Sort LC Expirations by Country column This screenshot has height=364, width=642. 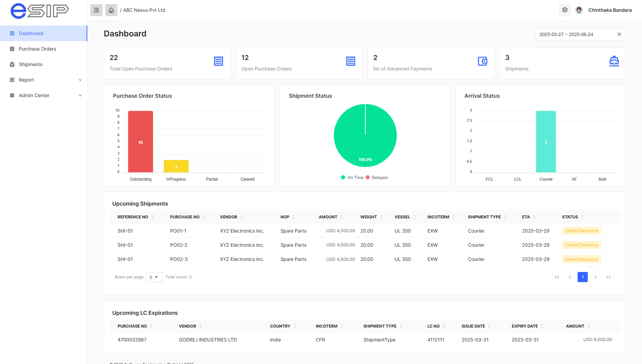(x=295, y=326)
